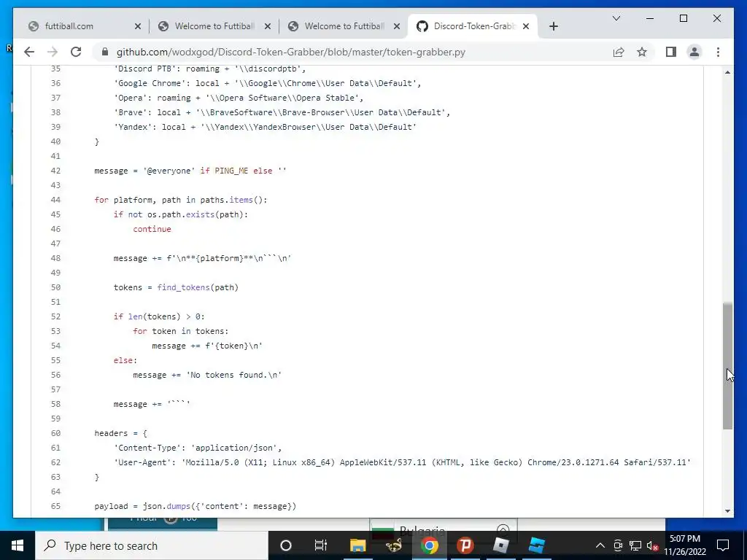Open the red P app on taskbar
This screenshot has width=747, height=560.
[x=465, y=545]
